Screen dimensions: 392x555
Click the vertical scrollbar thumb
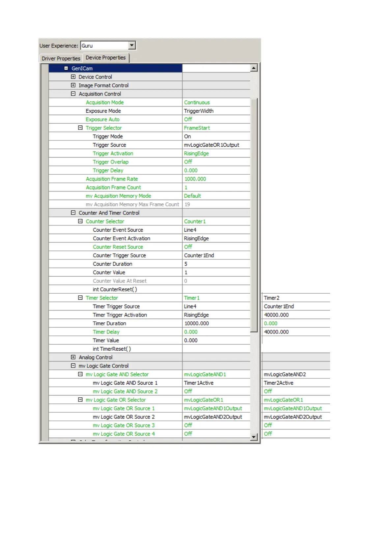[x=254, y=215]
